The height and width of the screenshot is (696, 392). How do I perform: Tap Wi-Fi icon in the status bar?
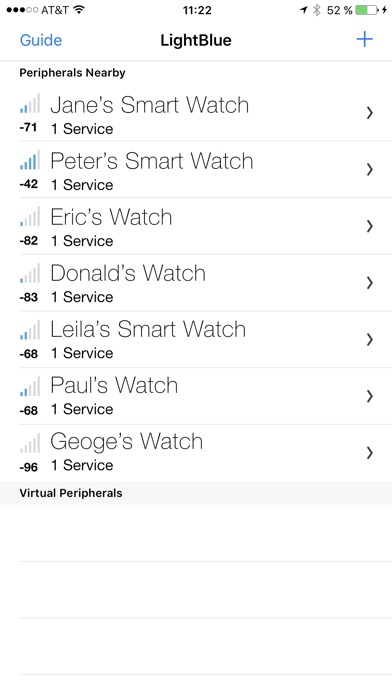pyautogui.click(x=79, y=9)
